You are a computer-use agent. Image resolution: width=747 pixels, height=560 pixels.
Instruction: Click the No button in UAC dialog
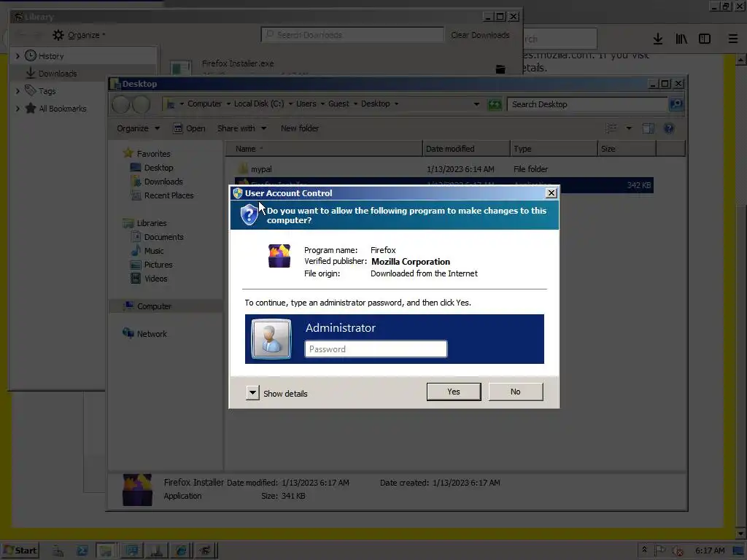pos(516,392)
